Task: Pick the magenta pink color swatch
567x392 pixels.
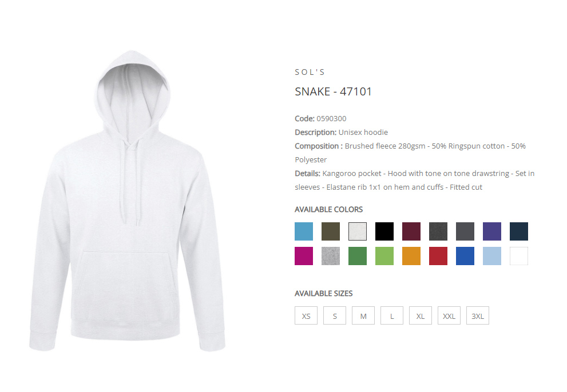Action: pyautogui.click(x=304, y=256)
